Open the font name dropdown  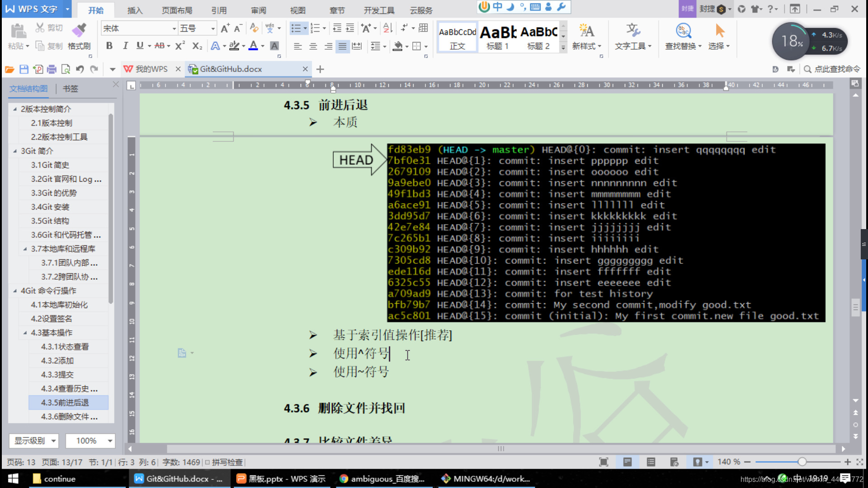pyautogui.click(x=174, y=29)
